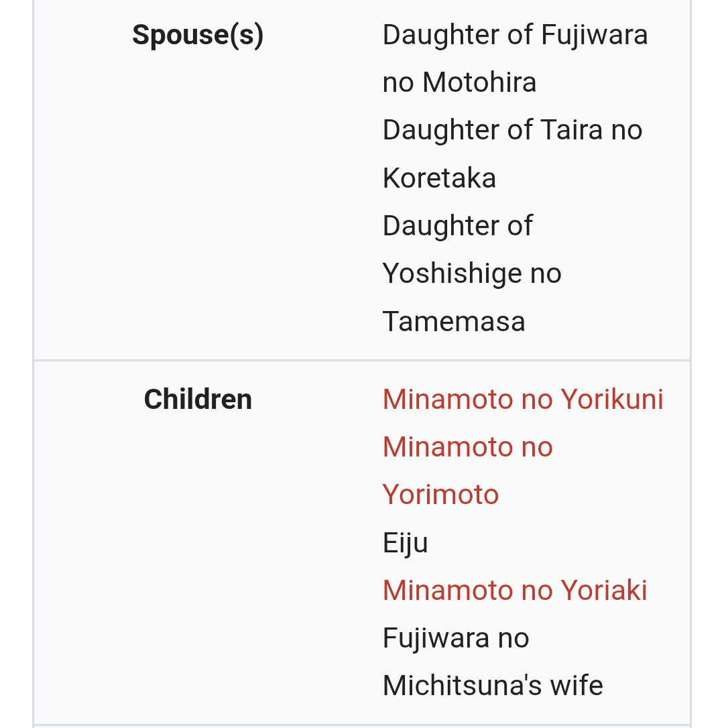
Task: Click the red "Minamoto no" line above Yorimoto
Action: tap(468, 447)
